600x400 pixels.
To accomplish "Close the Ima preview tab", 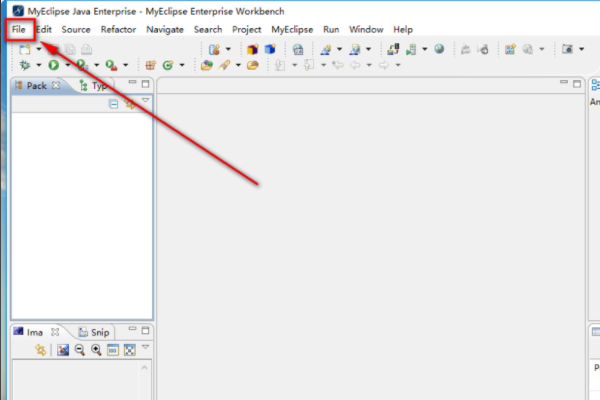I will [55, 332].
